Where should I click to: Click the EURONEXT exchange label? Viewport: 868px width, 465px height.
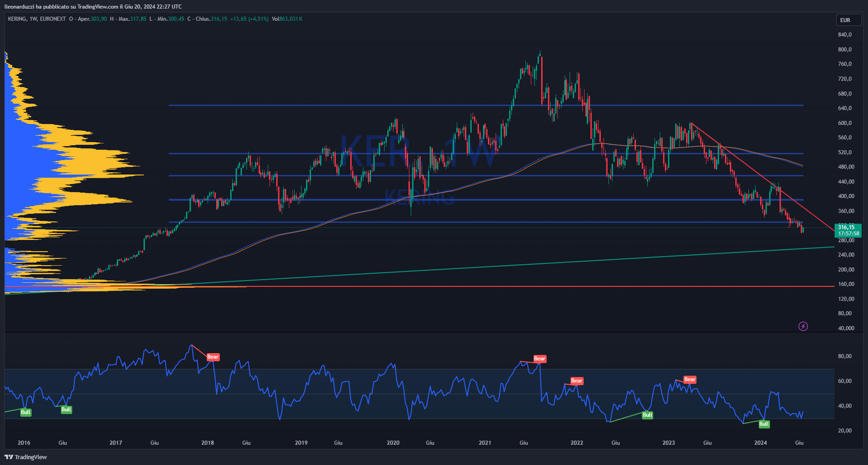pos(53,19)
